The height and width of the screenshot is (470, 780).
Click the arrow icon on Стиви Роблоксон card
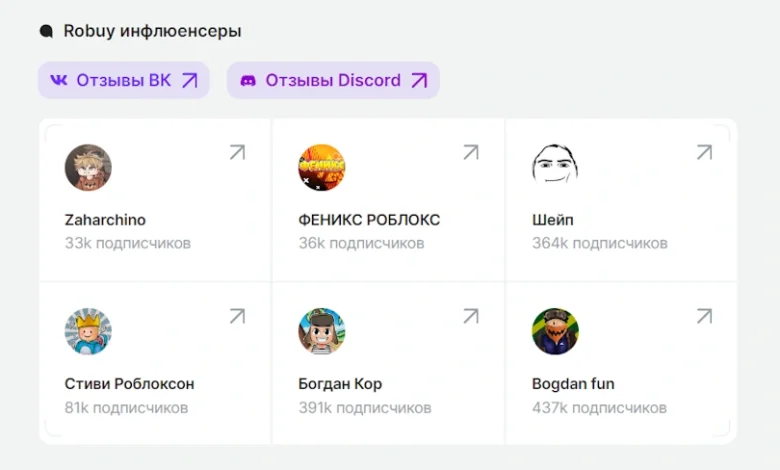(x=237, y=316)
